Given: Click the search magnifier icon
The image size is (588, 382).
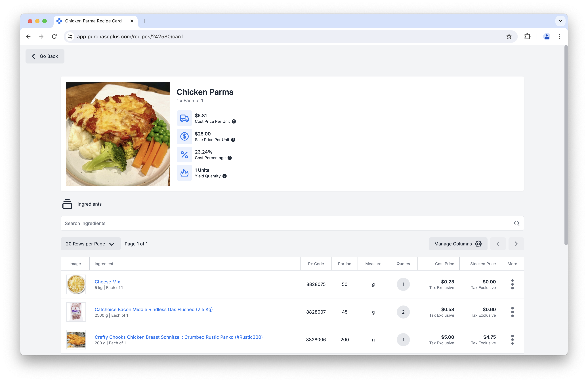Looking at the screenshot, I should [x=517, y=223].
